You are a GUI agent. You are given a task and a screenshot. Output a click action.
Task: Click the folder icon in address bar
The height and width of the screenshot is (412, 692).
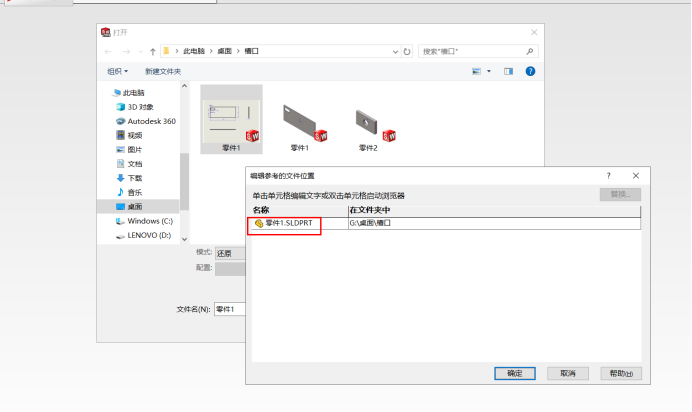pyautogui.click(x=166, y=51)
